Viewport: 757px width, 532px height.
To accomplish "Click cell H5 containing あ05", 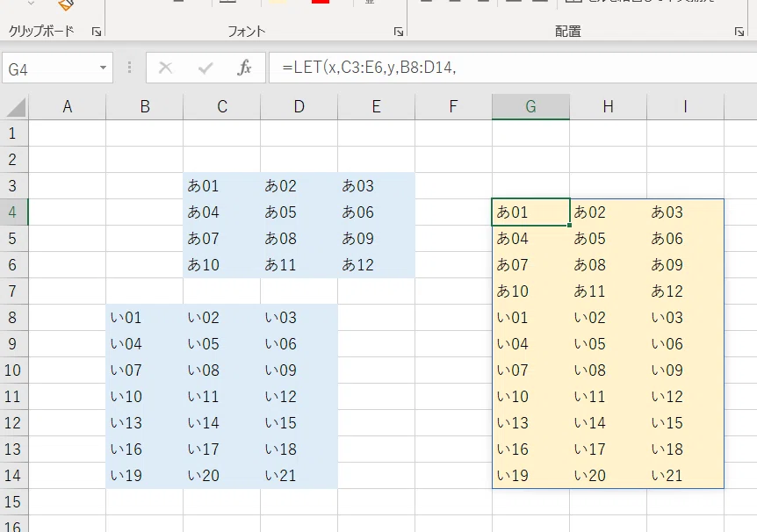I will (x=609, y=239).
